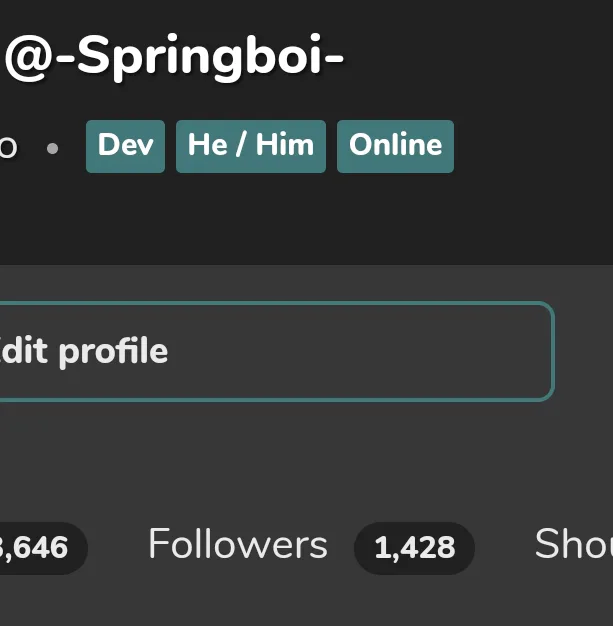Click the count pill left of Followers

click(38, 547)
